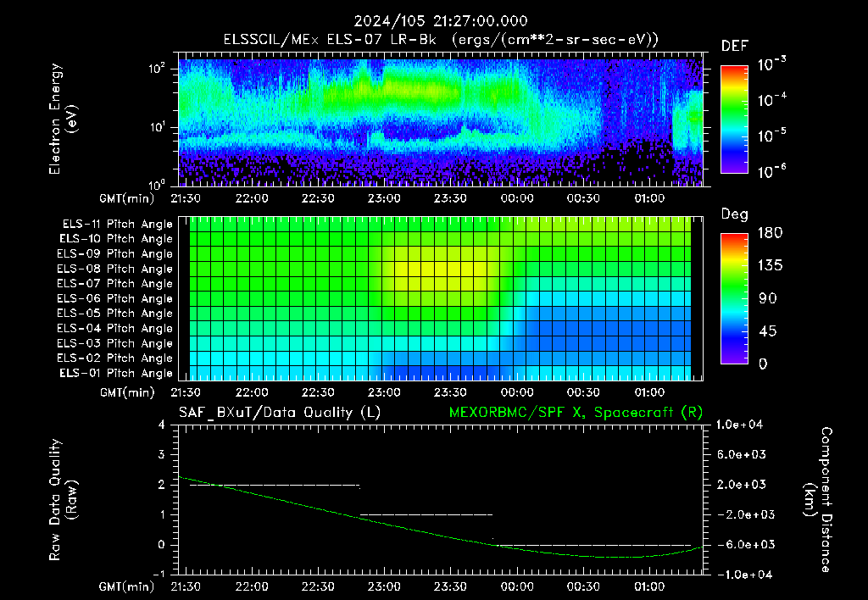Click the 135 value on Deg scale

click(x=770, y=265)
